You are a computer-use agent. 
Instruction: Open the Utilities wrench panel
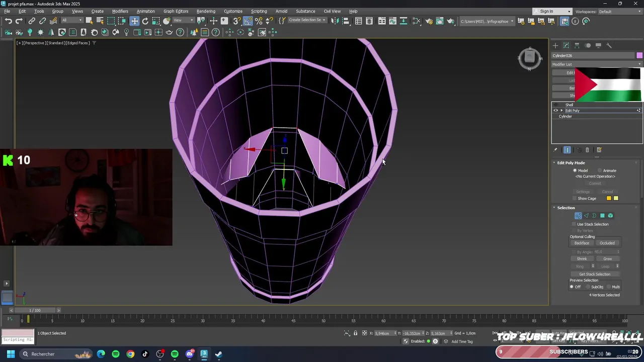pos(609,46)
